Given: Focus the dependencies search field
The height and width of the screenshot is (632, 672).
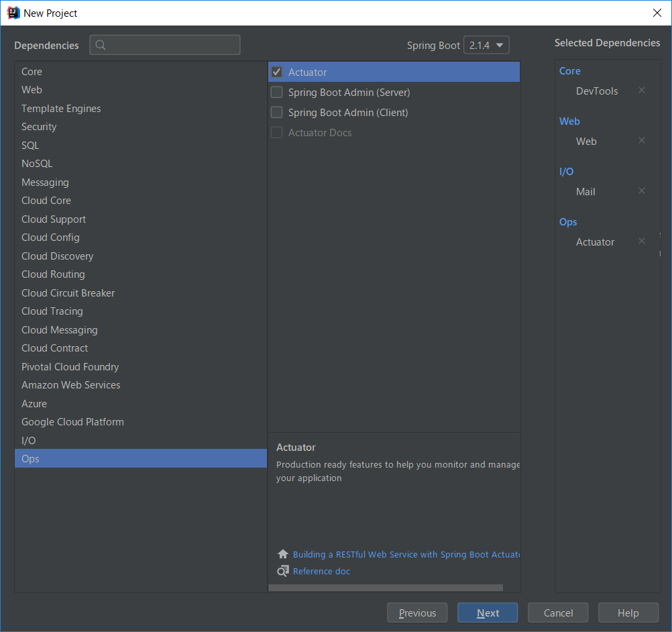Looking at the screenshot, I should 165,45.
